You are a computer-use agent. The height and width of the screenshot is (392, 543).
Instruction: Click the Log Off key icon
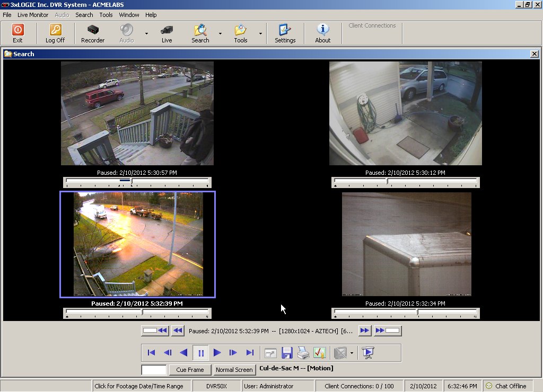point(55,30)
